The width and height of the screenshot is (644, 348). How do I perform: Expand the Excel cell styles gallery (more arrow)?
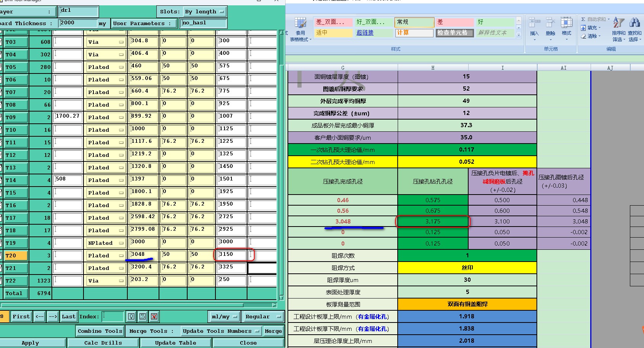tap(519, 35)
